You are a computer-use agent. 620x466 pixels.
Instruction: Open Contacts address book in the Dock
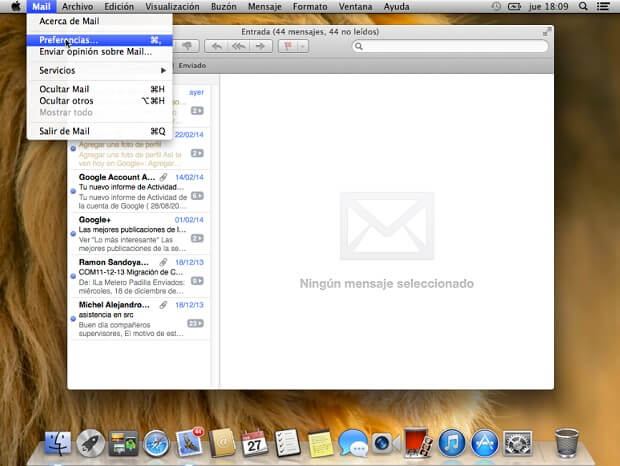(222, 443)
